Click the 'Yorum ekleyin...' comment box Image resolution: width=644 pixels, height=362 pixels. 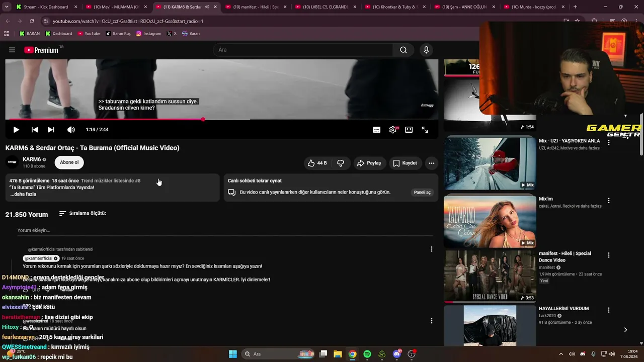(x=225, y=230)
